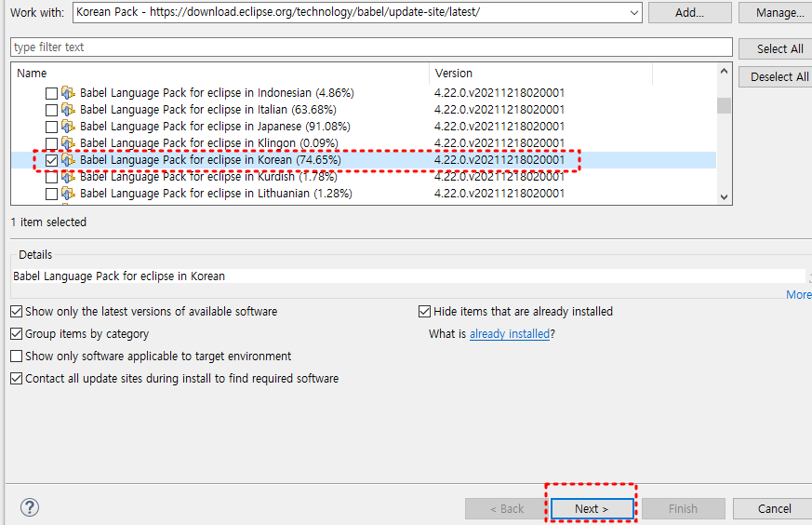
Task: Click the Indonesian language pack feature icon
Action: point(68,93)
